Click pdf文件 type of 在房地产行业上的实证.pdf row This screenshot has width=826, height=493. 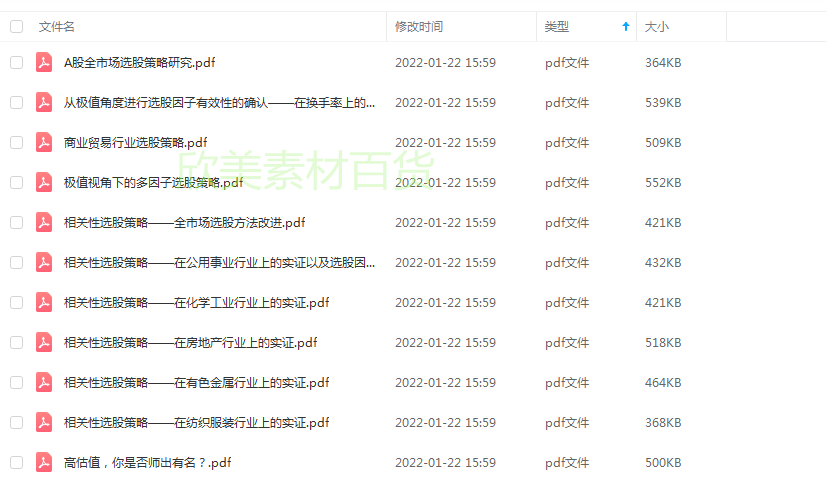tap(567, 343)
